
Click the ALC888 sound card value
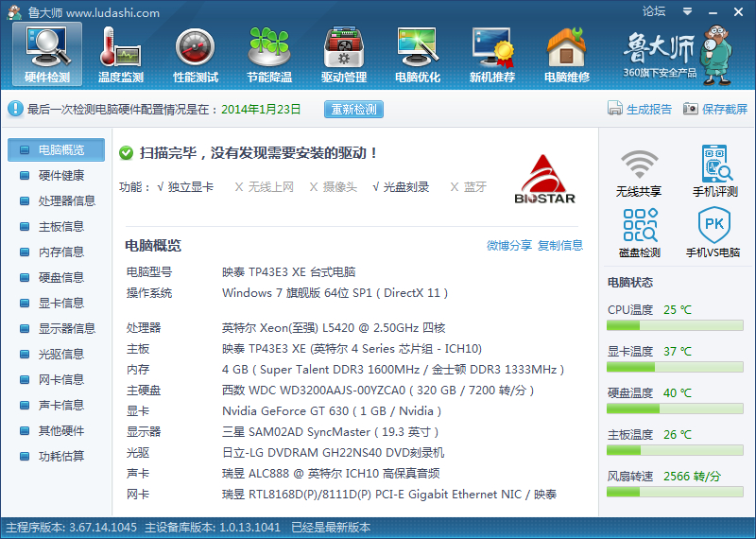[x=331, y=474]
